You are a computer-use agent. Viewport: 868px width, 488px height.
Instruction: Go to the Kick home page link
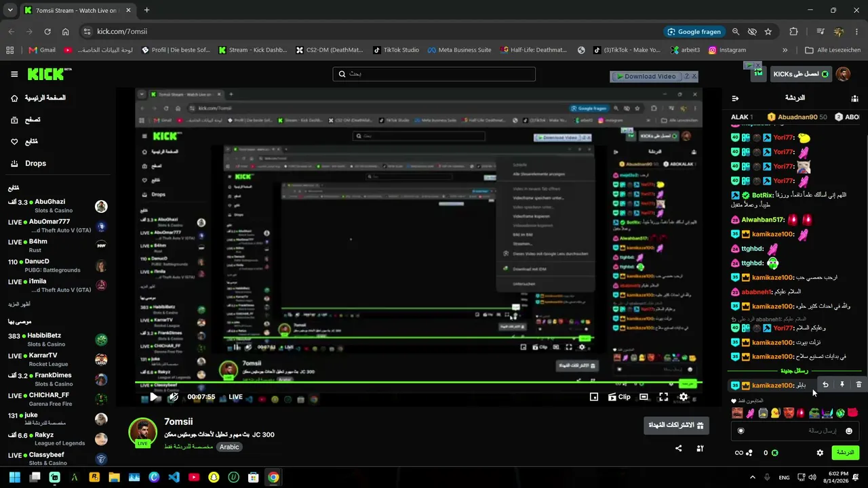click(x=38, y=98)
